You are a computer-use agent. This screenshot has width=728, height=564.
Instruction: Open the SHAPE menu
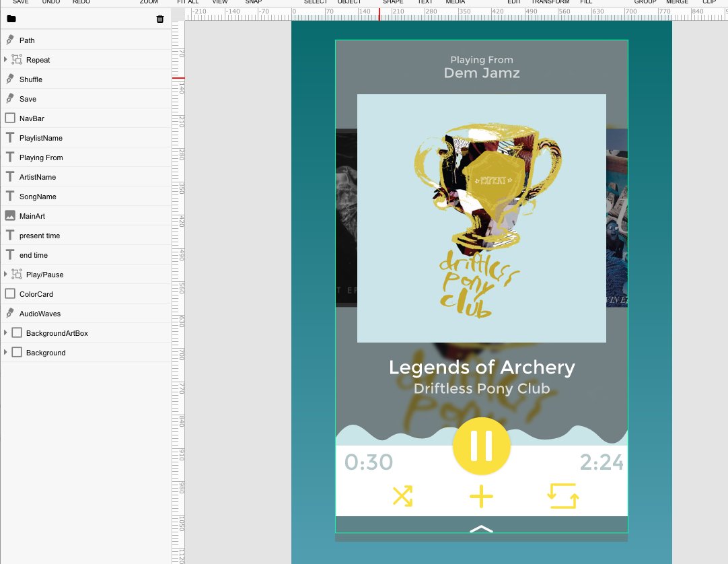(x=393, y=2)
